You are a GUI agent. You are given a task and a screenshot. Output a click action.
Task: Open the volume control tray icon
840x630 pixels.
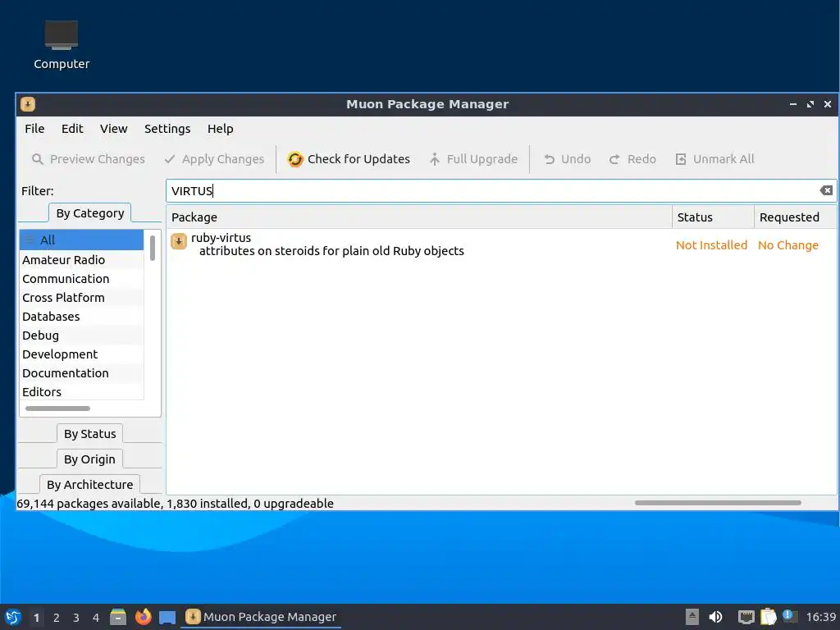pos(715,617)
